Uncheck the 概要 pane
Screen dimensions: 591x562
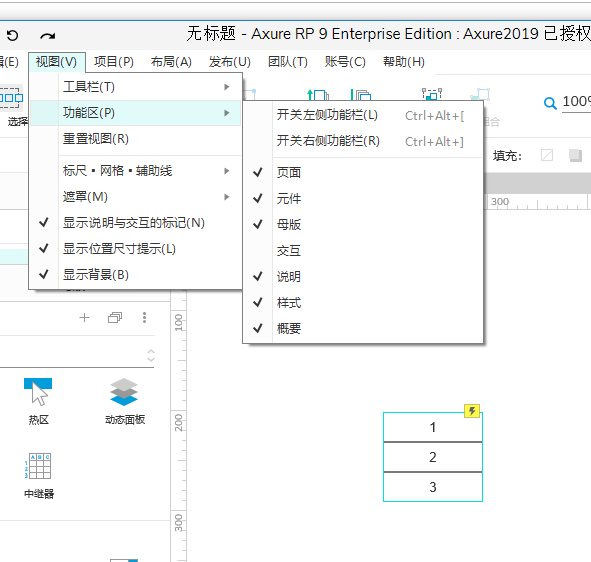point(363,328)
